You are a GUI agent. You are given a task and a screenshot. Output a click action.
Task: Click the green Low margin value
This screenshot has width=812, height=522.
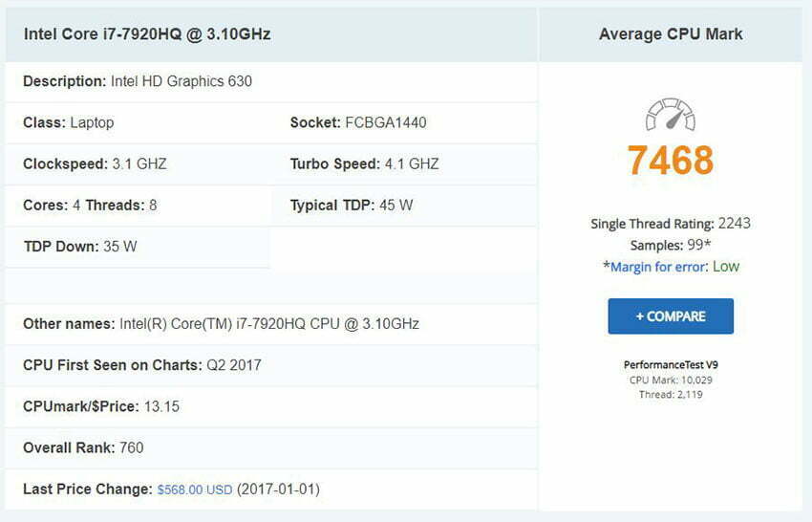pyautogui.click(x=726, y=267)
